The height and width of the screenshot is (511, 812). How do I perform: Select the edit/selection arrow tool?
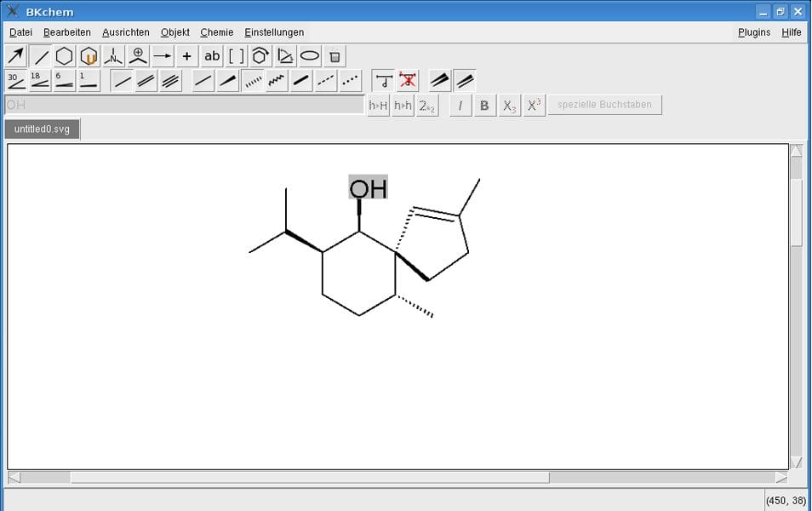point(14,55)
